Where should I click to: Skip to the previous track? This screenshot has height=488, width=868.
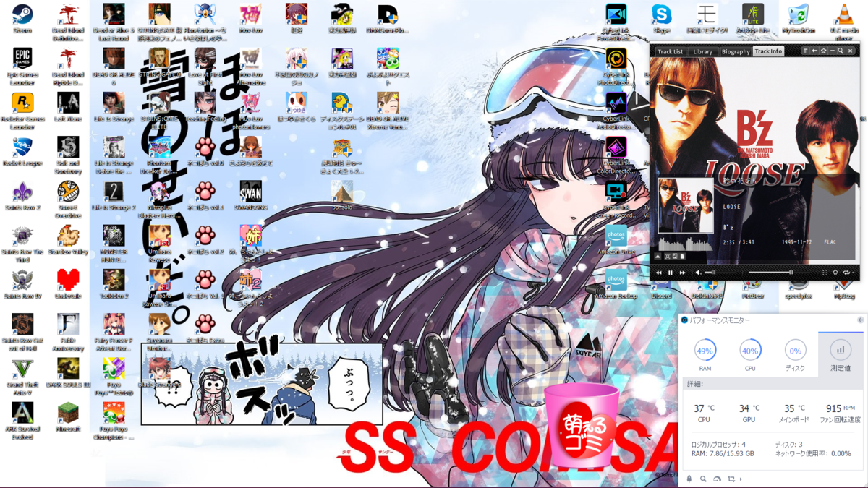click(658, 273)
